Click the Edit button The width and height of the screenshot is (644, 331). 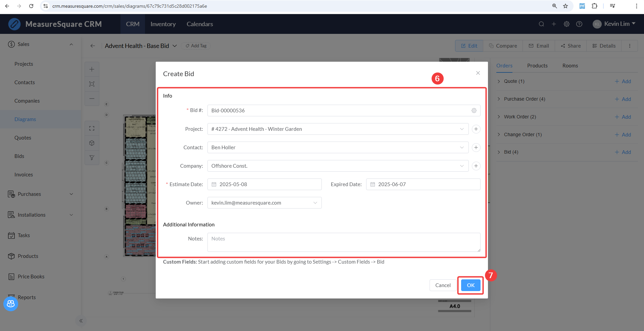469,46
